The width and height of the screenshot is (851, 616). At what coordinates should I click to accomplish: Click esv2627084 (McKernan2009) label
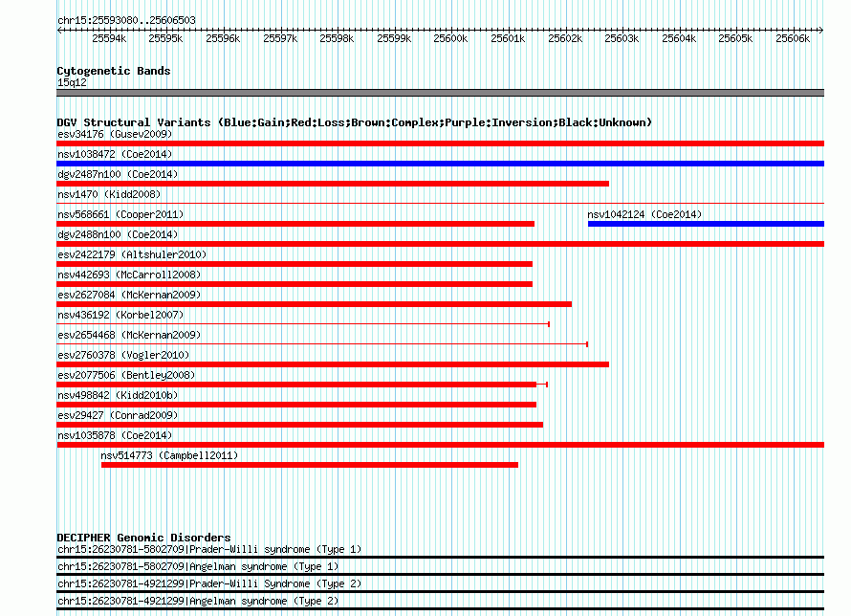coord(129,295)
